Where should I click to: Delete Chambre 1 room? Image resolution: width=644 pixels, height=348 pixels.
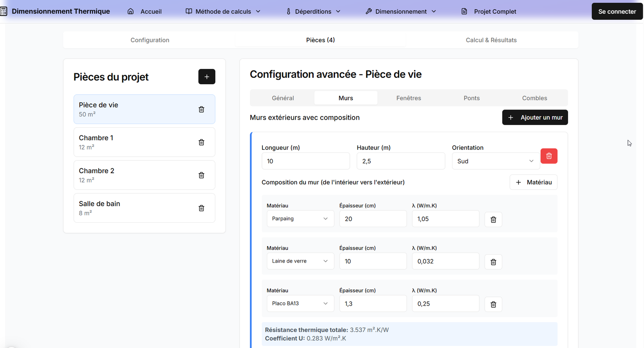point(201,142)
